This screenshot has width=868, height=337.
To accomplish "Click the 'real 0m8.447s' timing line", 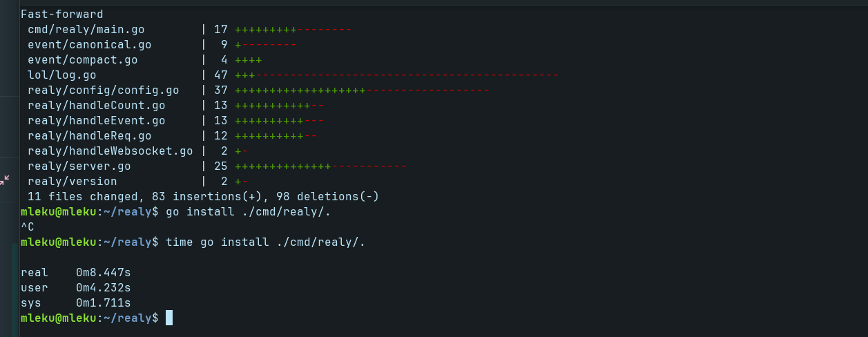I will (x=76, y=273).
